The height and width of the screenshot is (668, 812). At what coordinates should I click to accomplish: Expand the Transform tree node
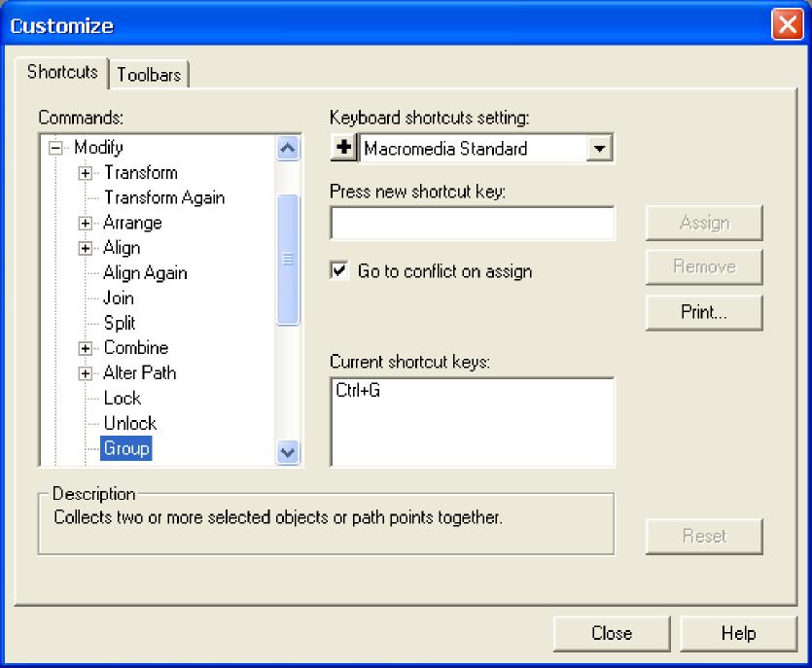tap(86, 173)
